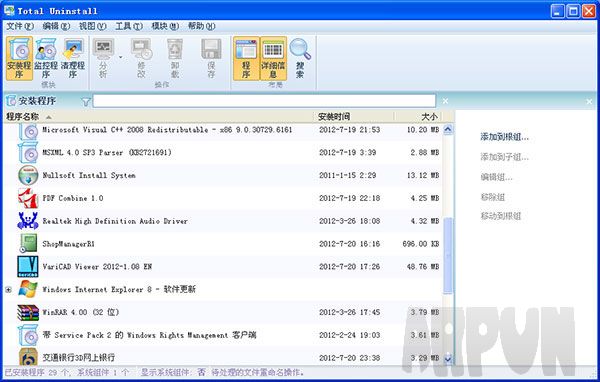Select Microsoft Visual C++ 2008 Redistributable icon
600x382 pixels.
point(28,131)
